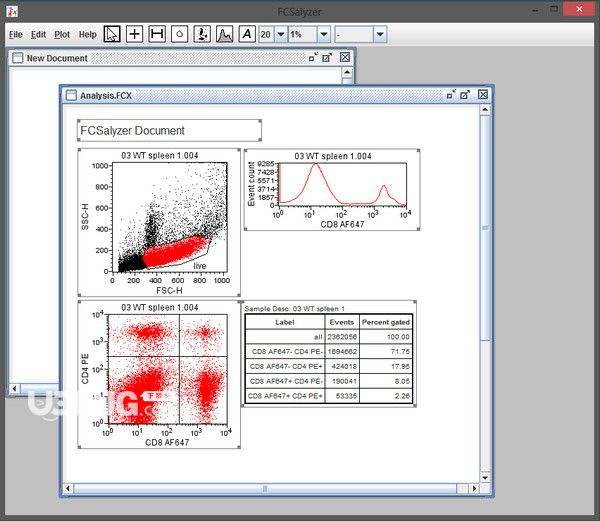Close the Analysis.FCX internal window

click(483, 94)
